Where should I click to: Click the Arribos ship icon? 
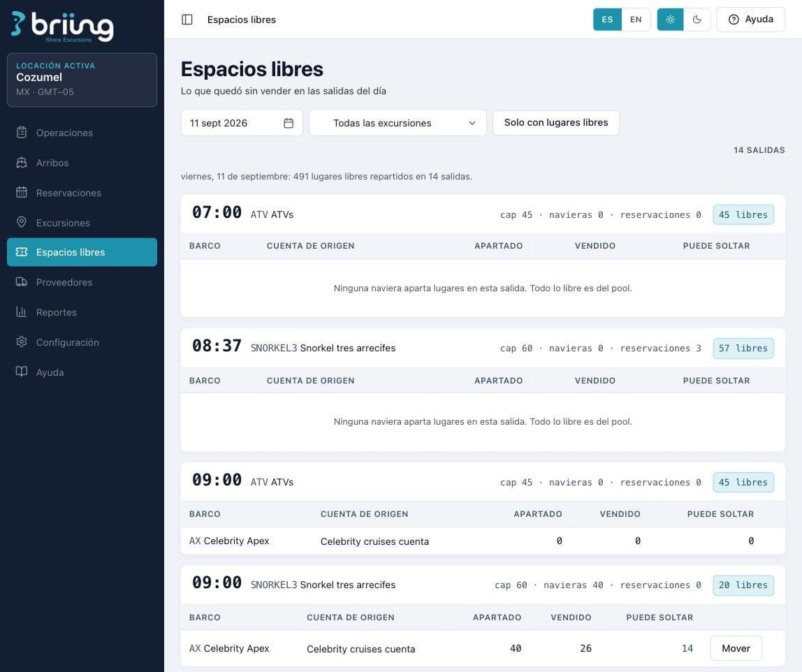click(x=22, y=163)
